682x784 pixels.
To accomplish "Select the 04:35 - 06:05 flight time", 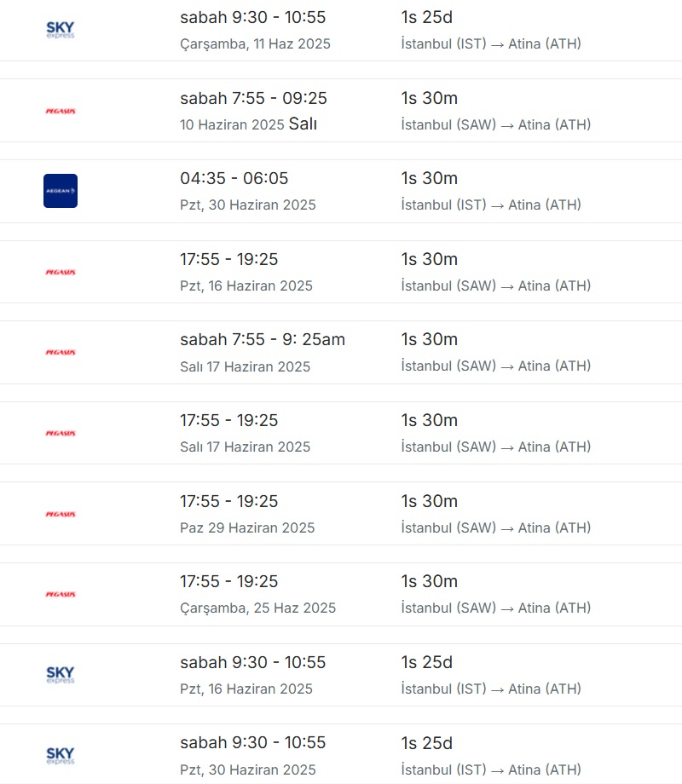I will (x=234, y=178).
